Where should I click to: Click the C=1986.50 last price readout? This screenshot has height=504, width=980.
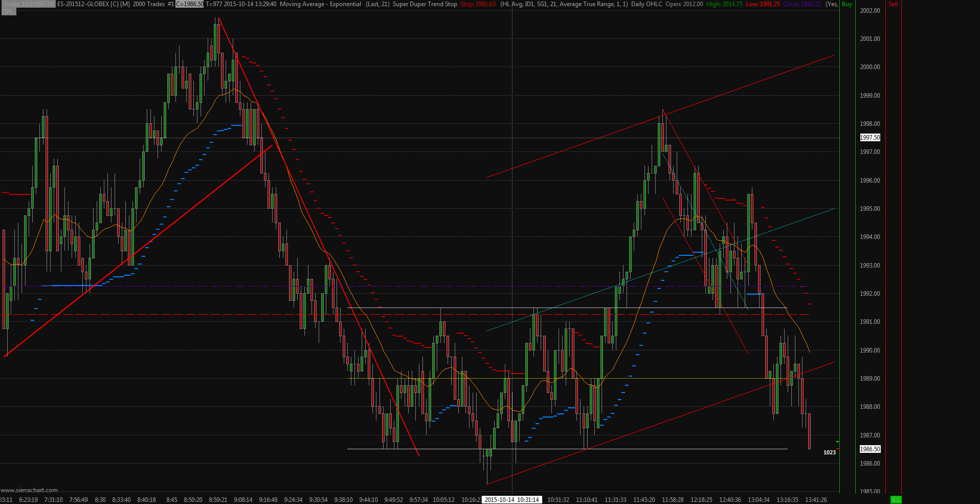point(190,4)
